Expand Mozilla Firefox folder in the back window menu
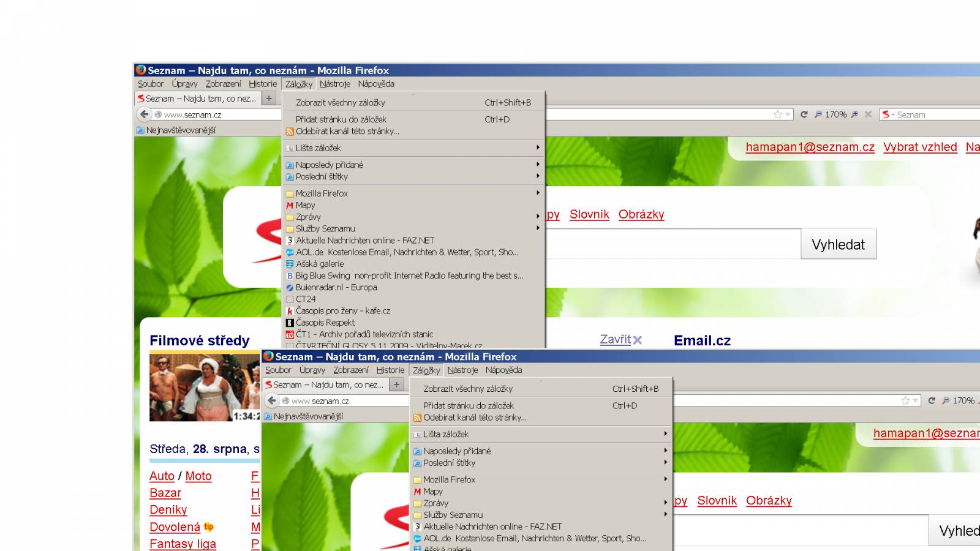980x551 pixels. click(x=538, y=192)
